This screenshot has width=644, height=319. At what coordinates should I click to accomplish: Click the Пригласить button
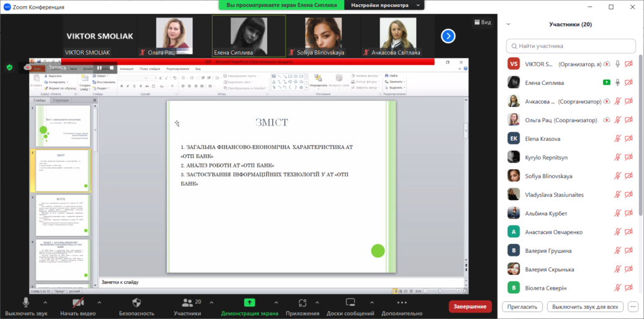click(523, 306)
